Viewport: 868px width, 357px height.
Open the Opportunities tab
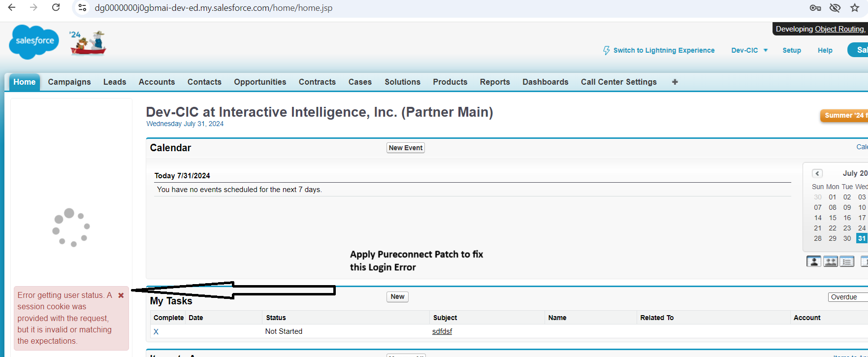click(x=260, y=82)
